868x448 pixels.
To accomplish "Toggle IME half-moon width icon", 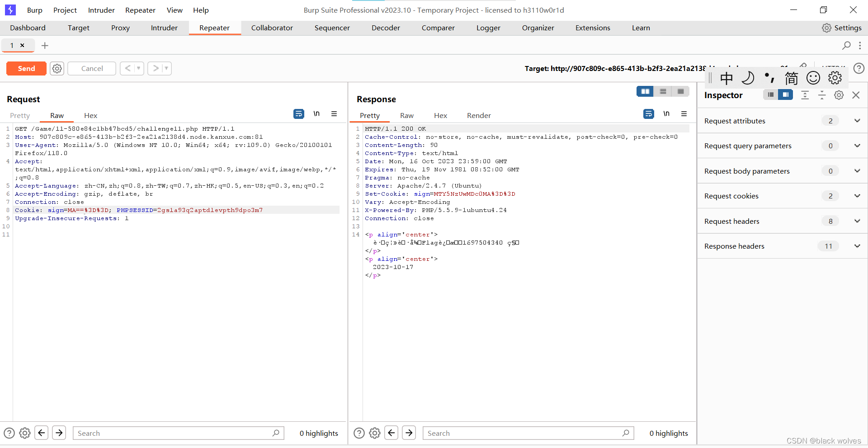I will [748, 78].
